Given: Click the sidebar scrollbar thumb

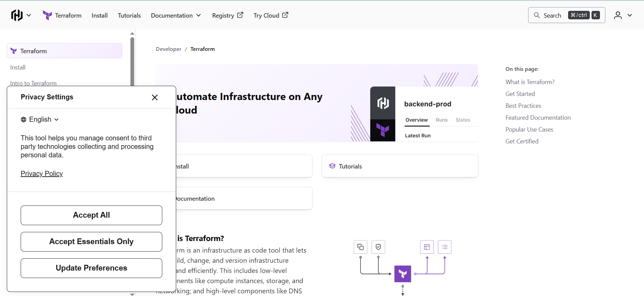Looking at the screenshot, I should [132, 61].
